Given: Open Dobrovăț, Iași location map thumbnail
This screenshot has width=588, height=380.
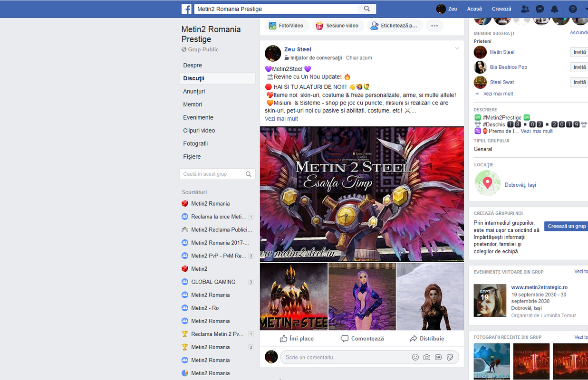Looking at the screenshot, I should coord(487,183).
